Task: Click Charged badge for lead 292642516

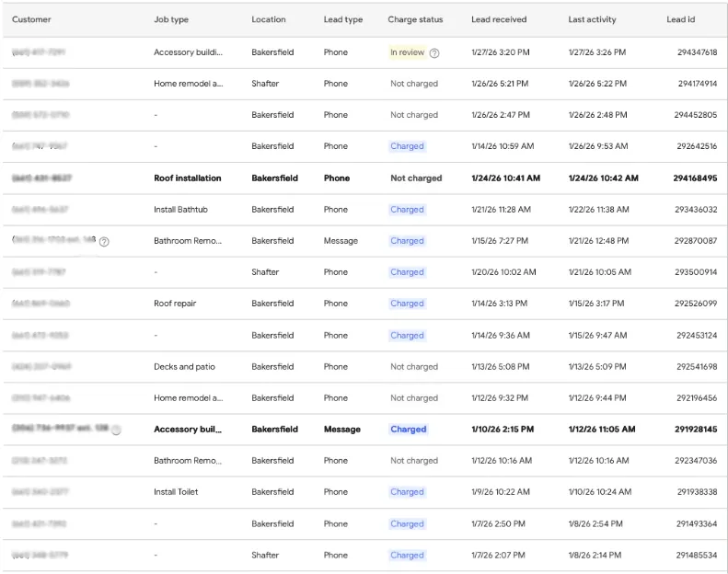Action: 407,146
